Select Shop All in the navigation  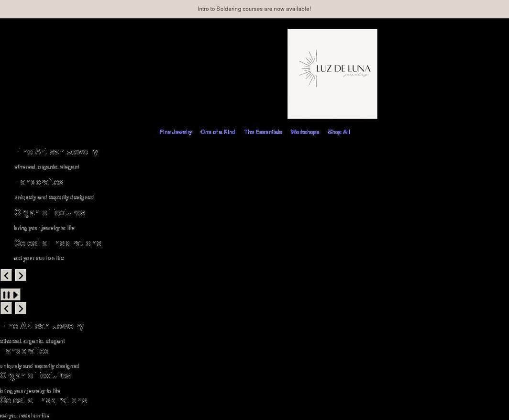click(x=339, y=132)
